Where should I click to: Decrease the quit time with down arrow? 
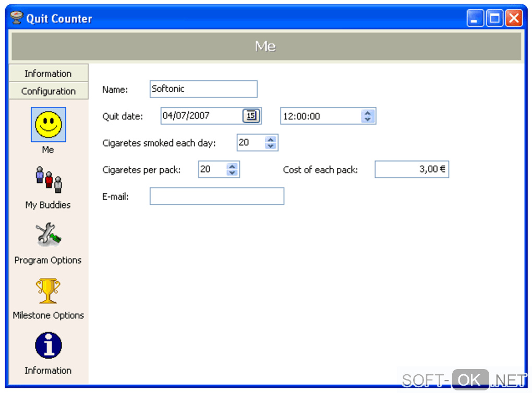[368, 119]
